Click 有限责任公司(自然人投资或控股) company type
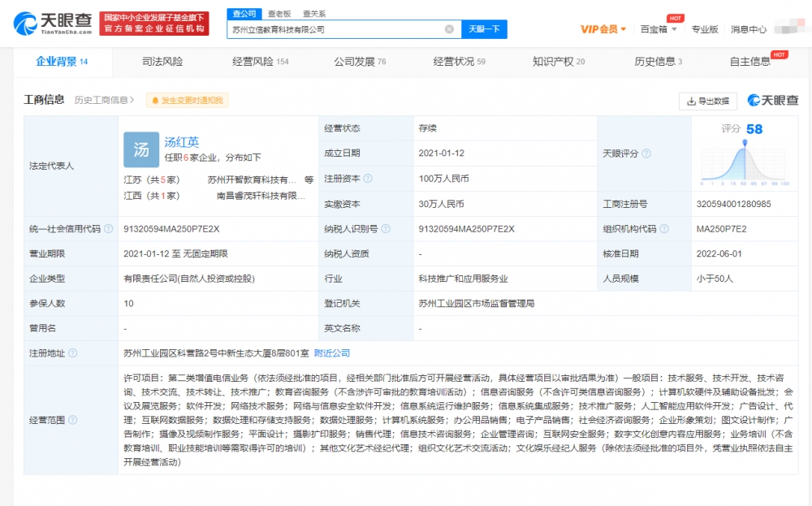 [189, 279]
